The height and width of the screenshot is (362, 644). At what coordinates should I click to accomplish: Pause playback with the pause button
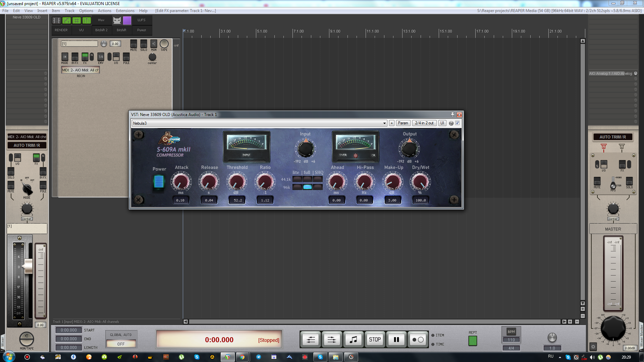396,340
